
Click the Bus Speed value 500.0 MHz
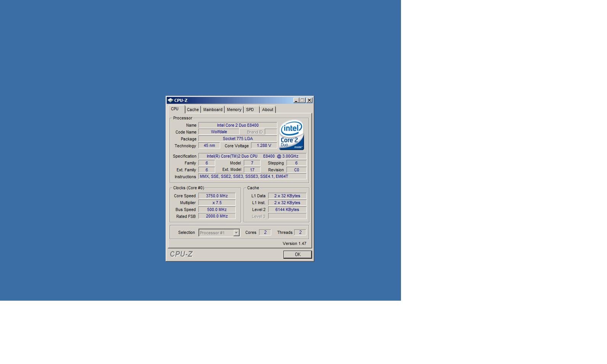(217, 209)
